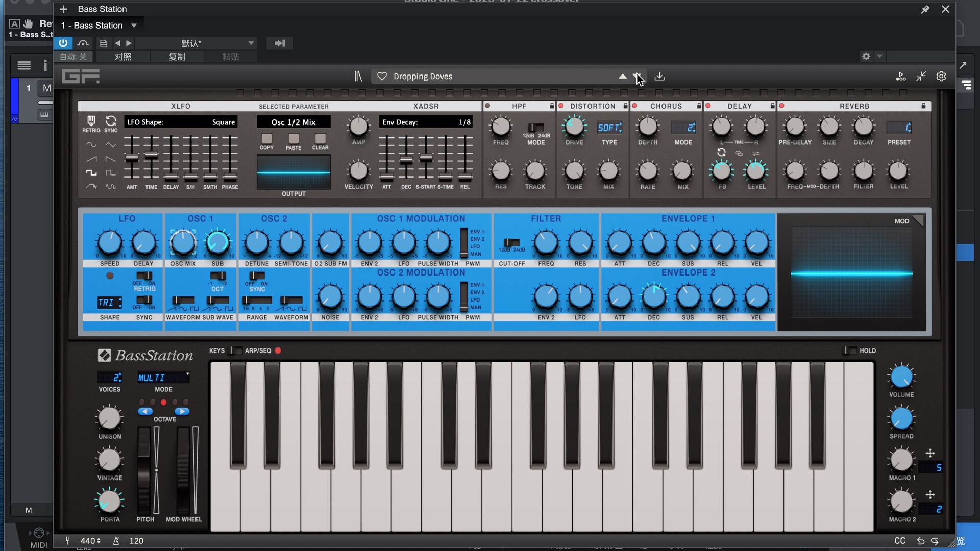Image resolution: width=980 pixels, height=551 pixels.
Task: Open the GForce plugin settings gear
Action: [941, 77]
